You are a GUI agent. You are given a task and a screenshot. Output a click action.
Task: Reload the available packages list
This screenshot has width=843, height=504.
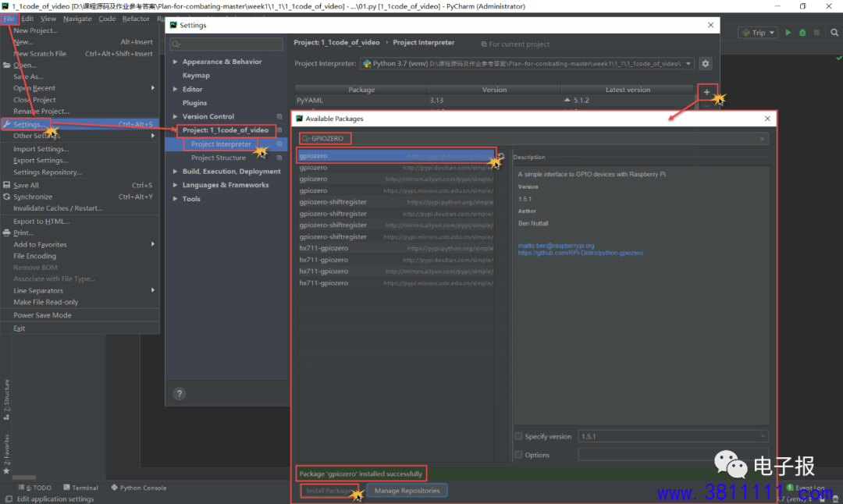(501, 156)
